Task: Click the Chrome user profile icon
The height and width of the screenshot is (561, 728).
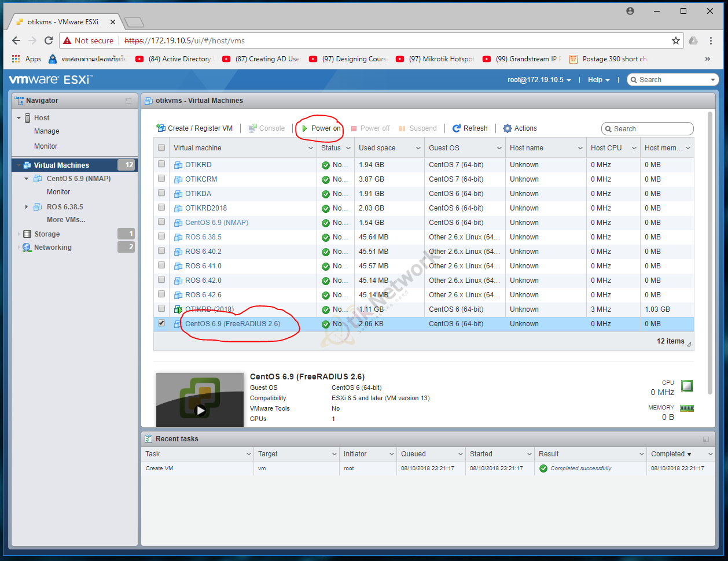Action: (x=630, y=11)
